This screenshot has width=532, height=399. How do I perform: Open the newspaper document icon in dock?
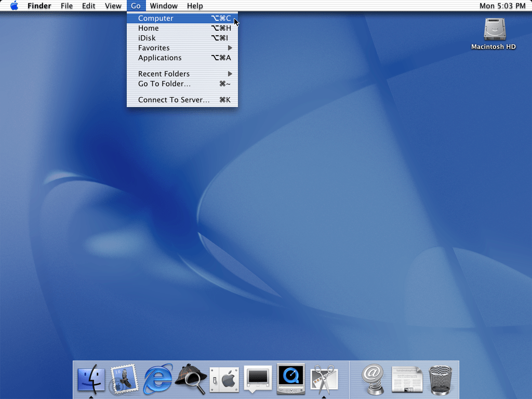point(407,380)
